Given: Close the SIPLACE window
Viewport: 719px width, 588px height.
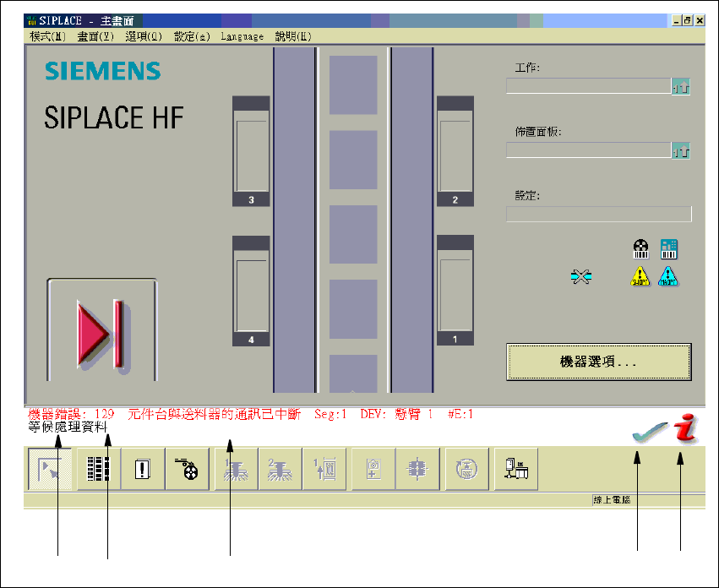Looking at the screenshot, I should click(700, 20).
